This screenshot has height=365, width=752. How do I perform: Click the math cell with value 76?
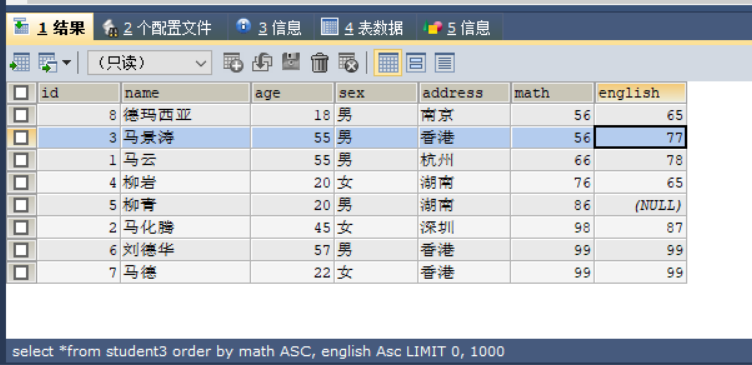point(552,183)
